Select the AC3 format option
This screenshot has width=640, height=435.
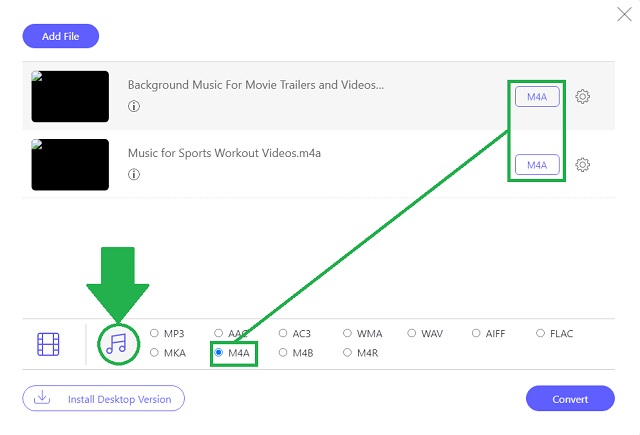(x=283, y=333)
